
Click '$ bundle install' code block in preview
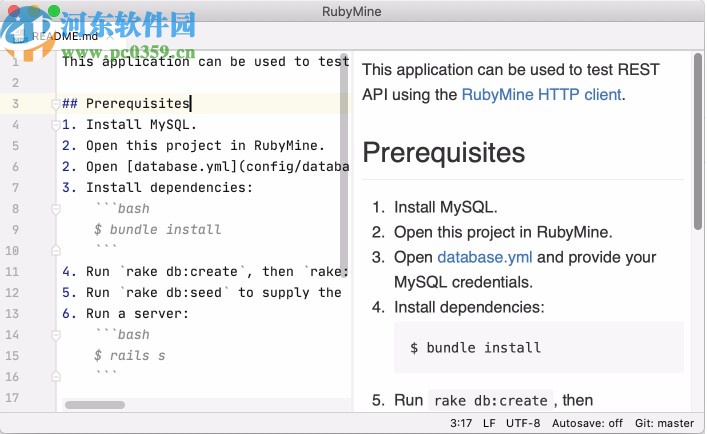[x=539, y=347]
